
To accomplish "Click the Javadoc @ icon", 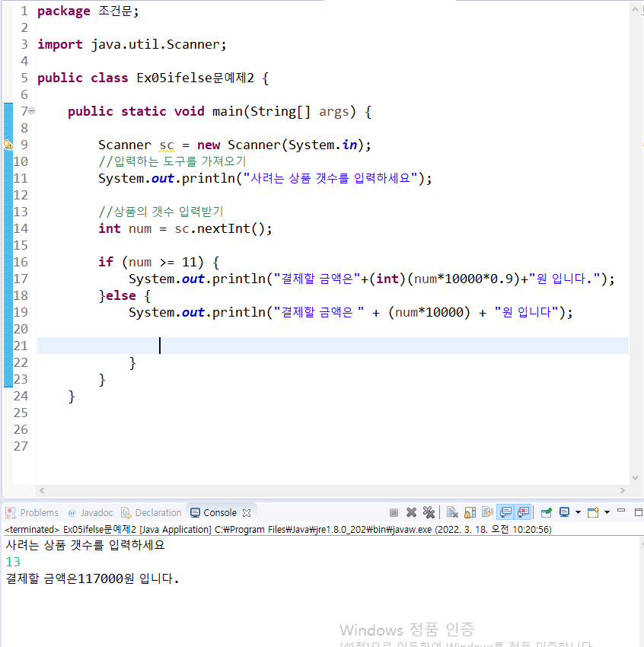I will click(x=72, y=512).
